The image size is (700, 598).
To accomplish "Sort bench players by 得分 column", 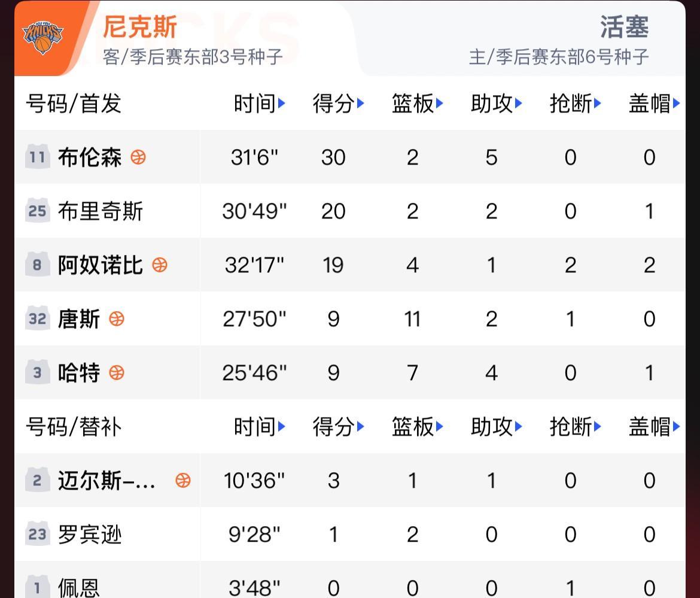I will tap(339, 427).
